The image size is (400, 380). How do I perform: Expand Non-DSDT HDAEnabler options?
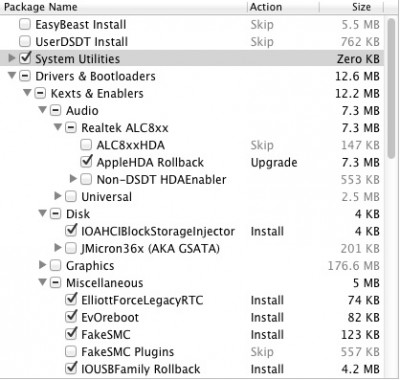click(x=73, y=179)
